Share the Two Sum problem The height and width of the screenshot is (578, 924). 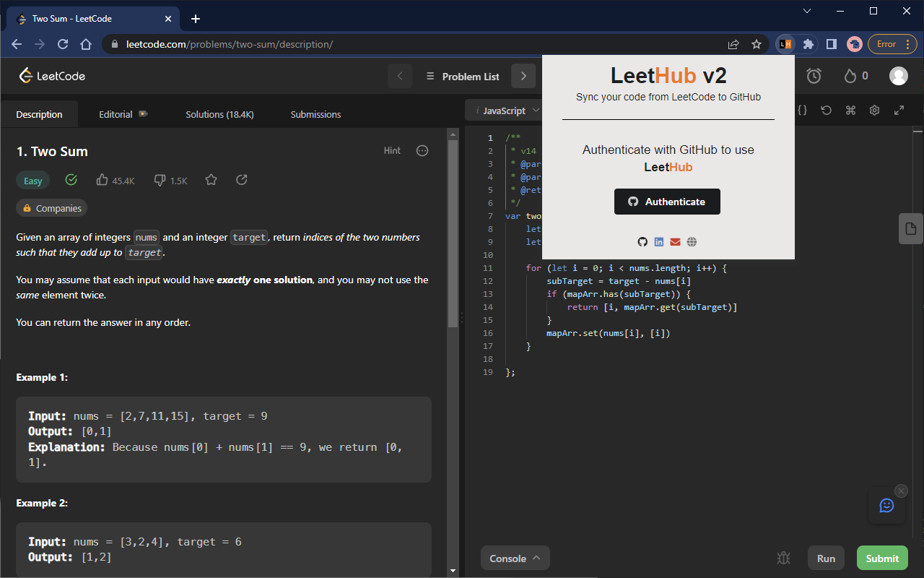coord(242,180)
